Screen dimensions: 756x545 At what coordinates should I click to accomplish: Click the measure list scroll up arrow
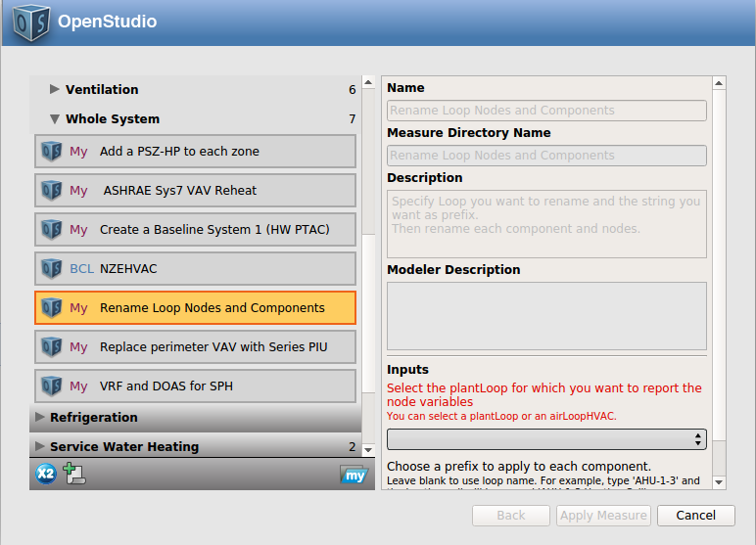(x=368, y=82)
